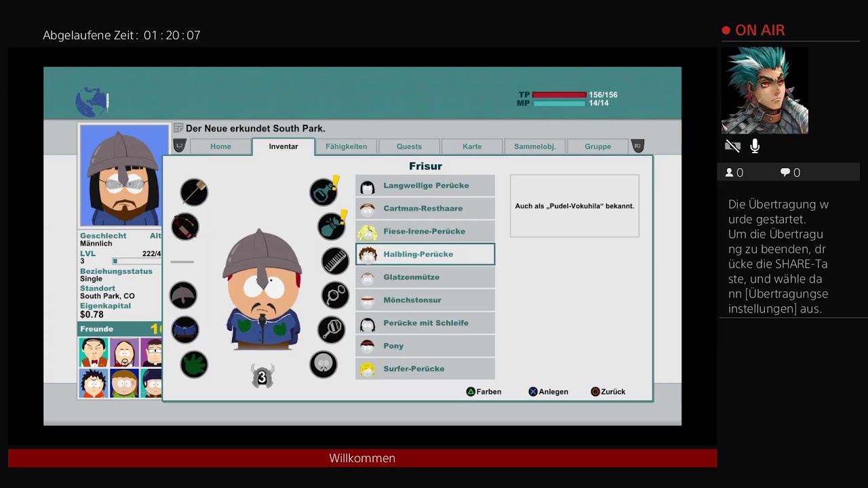Switch to the Karte tab
The width and height of the screenshot is (868, 488).
tap(472, 146)
